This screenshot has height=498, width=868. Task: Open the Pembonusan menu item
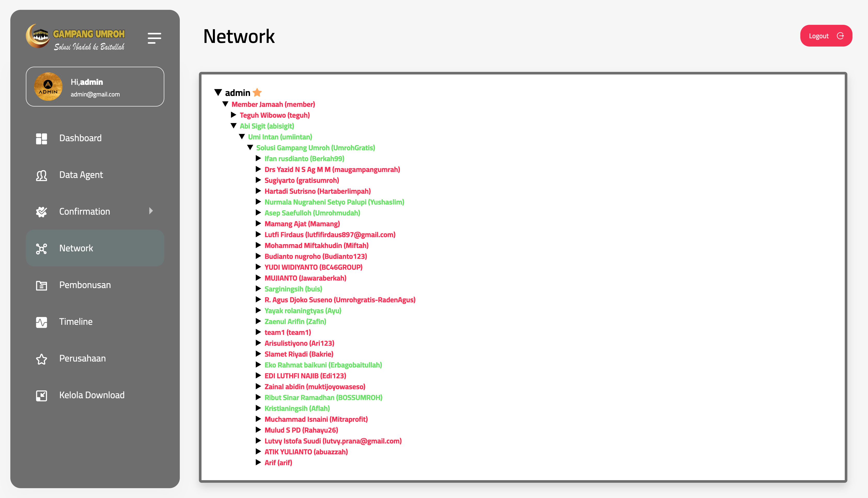(x=95, y=285)
